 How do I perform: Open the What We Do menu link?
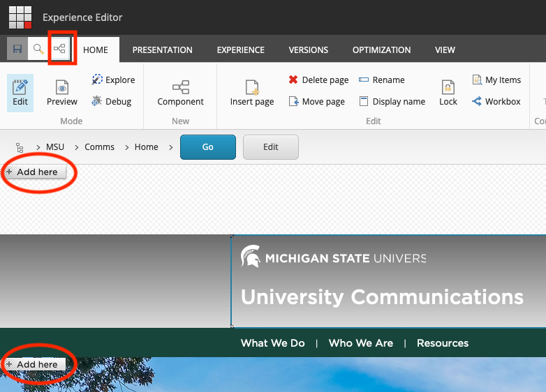click(273, 343)
